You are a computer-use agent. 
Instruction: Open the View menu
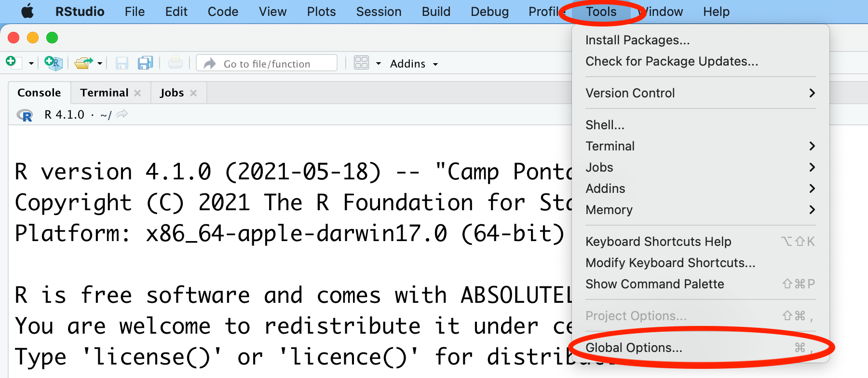tap(272, 12)
